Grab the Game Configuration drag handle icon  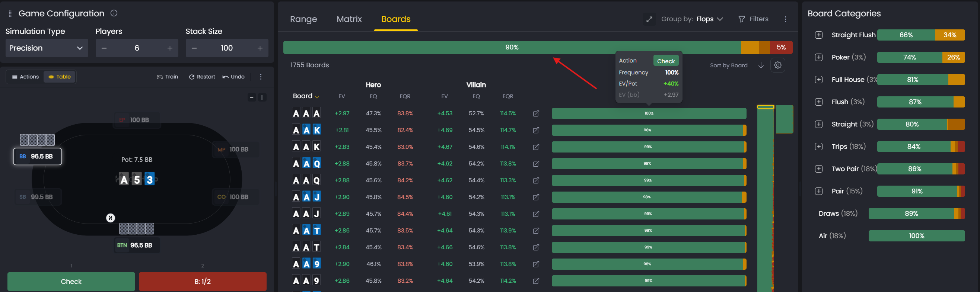[10, 14]
